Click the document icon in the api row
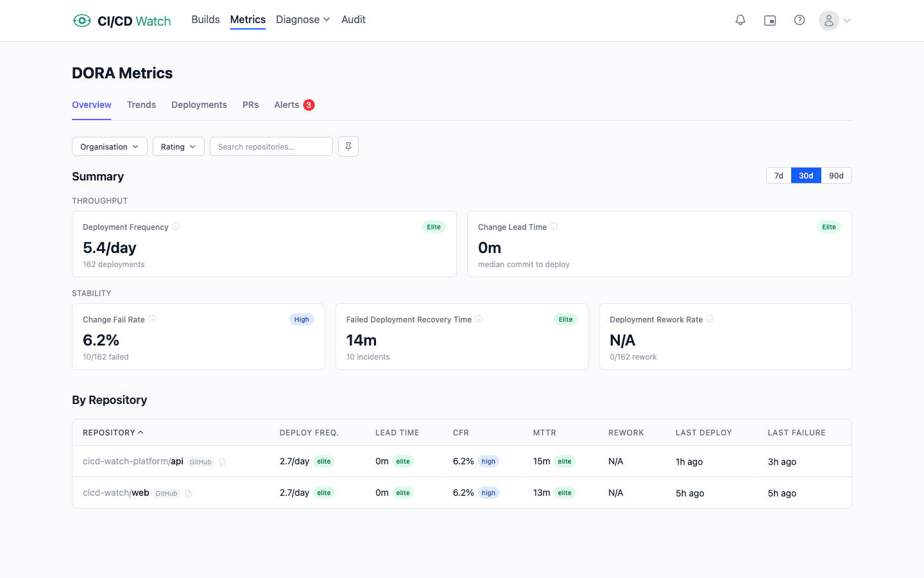 pos(223,462)
